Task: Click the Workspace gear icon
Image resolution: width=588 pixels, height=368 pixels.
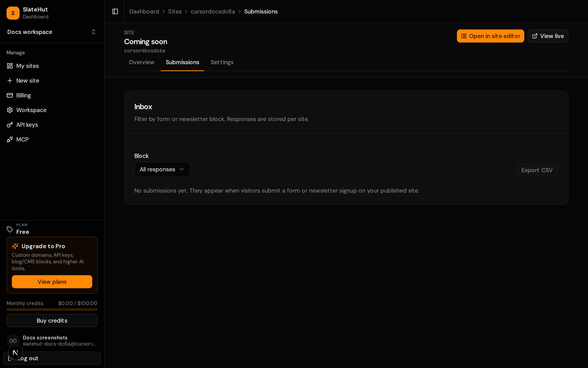Action: click(x=10, y=110)
